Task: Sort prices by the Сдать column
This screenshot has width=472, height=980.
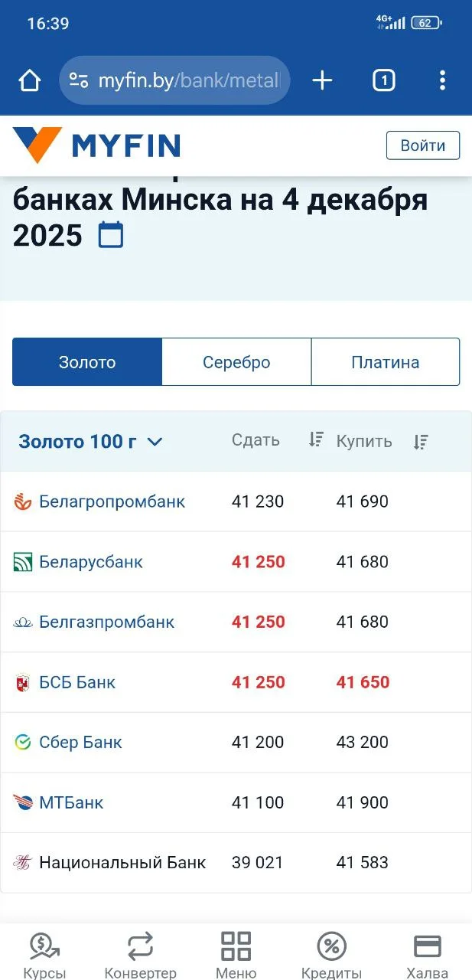Action: pyautogui.click(x=315, y=442)
